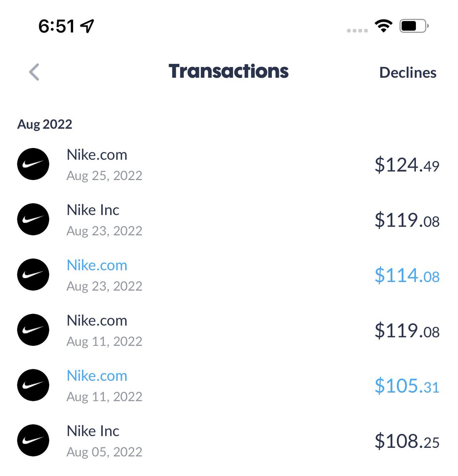Tap the back chevron arrow
This screenshot has width=458, height=476.
click(x=34, y=72)
